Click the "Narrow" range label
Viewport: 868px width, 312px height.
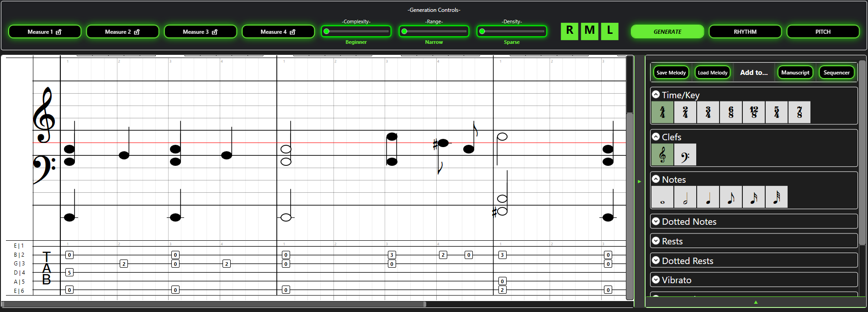434,42
